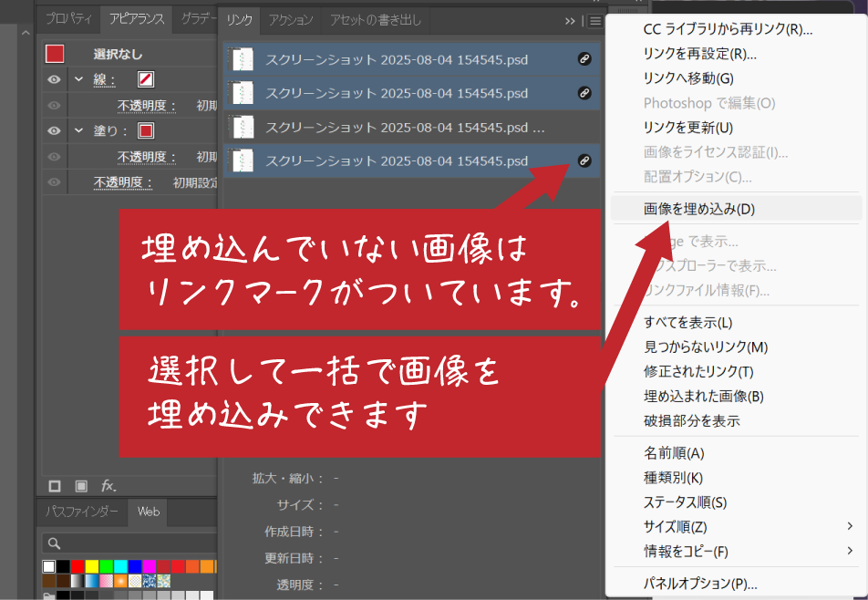Click the Add New Fill icon
868x600 pixels.
click(x=81, y=486)
